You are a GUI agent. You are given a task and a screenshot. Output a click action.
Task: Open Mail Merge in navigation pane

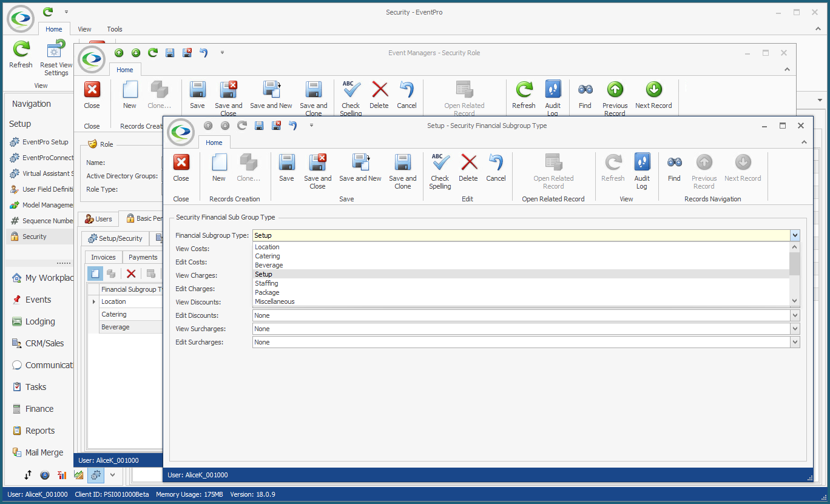click(44, 452)
